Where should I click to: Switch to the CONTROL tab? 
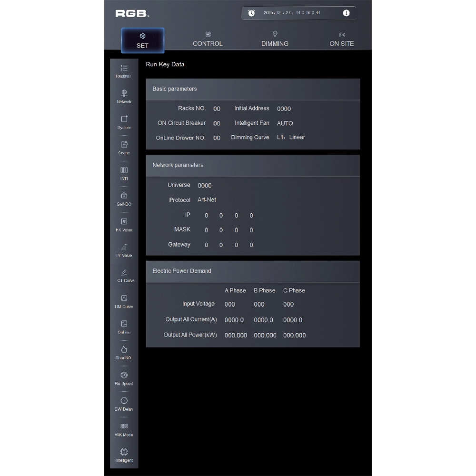(208, 39)
